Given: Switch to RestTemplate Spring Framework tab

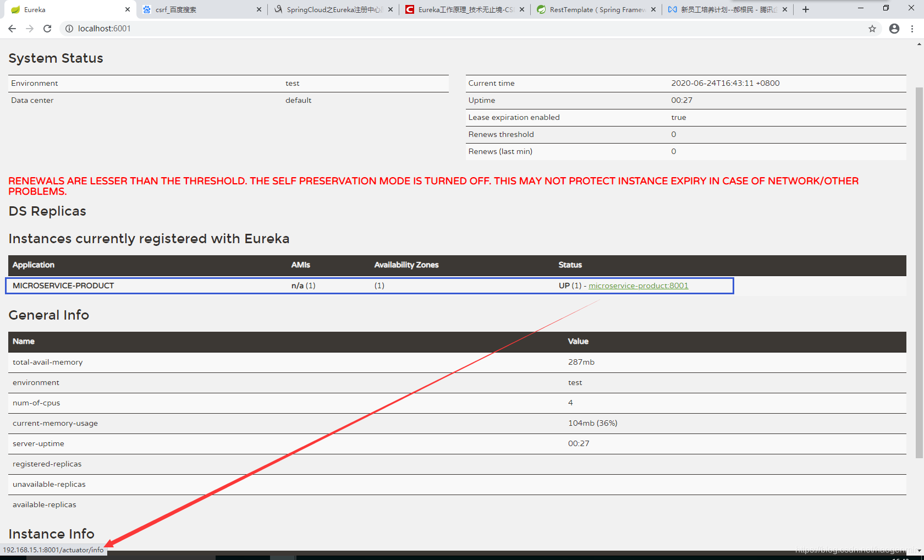Looking at the screenshot, I should coord(596,9).
